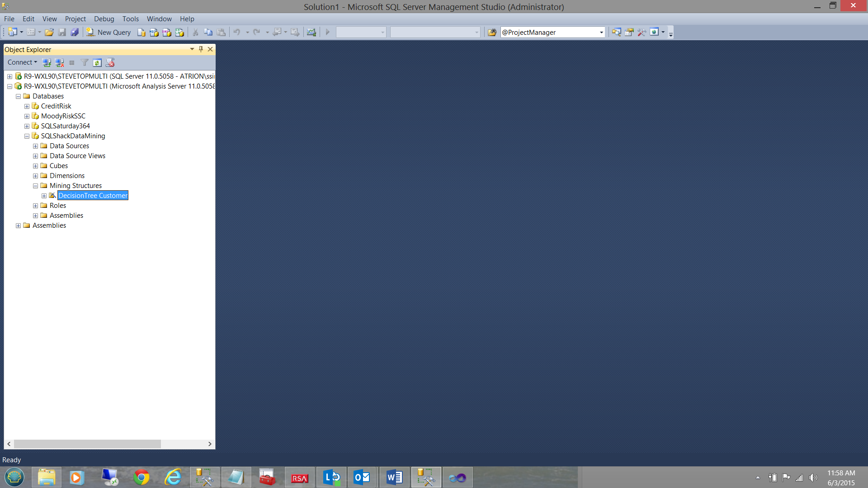Open Google Chrome from the taskbar
This screenshot has width=868, height=488.
(x=141, y=477)
